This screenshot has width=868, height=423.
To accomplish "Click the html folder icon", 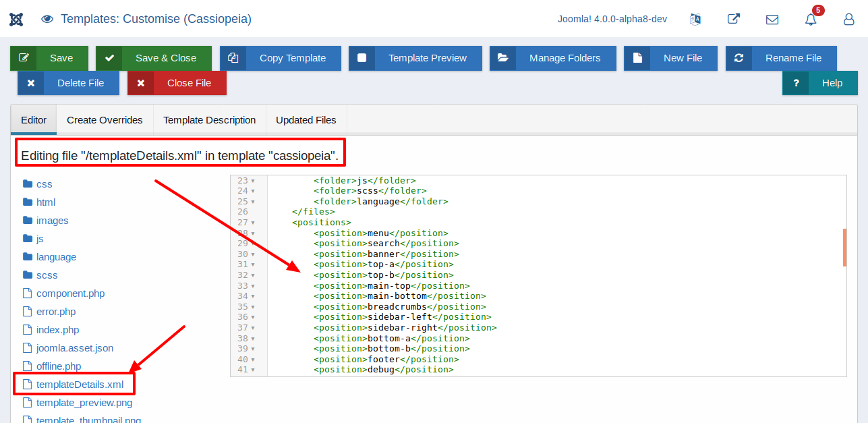I will pos(28,202).
